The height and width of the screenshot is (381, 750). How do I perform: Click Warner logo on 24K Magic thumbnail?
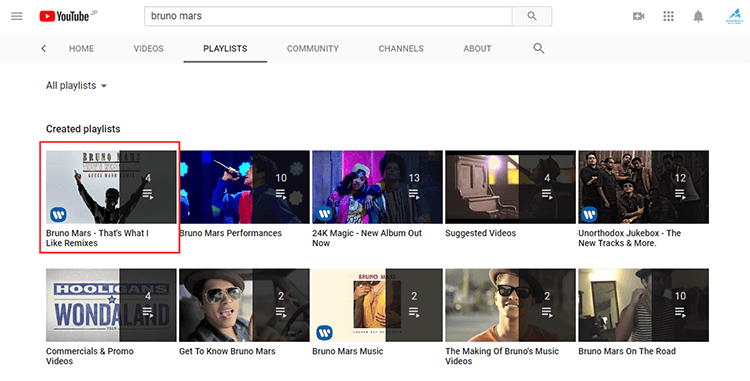324,214
